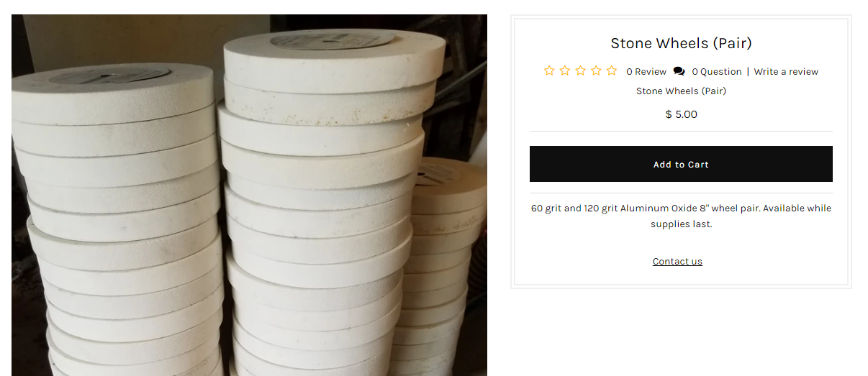Click the Write a review link
This screenshot has height=376, width=868.
click(786, 72)
